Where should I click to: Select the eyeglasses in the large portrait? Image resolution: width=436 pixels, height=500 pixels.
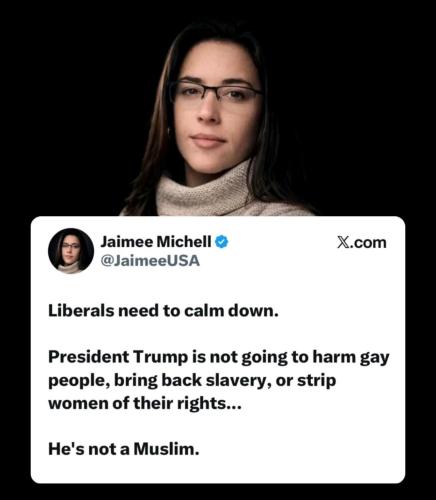(x=215, y=92)
